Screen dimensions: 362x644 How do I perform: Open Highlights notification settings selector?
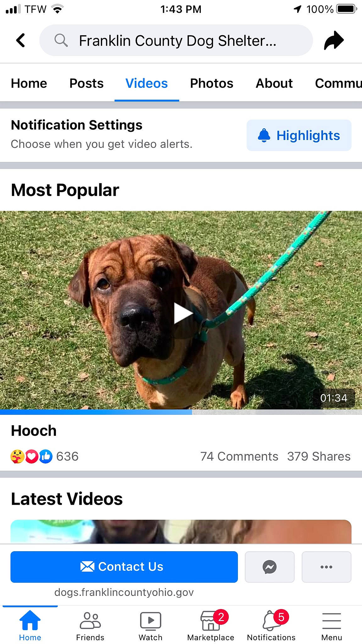[299, 135]
